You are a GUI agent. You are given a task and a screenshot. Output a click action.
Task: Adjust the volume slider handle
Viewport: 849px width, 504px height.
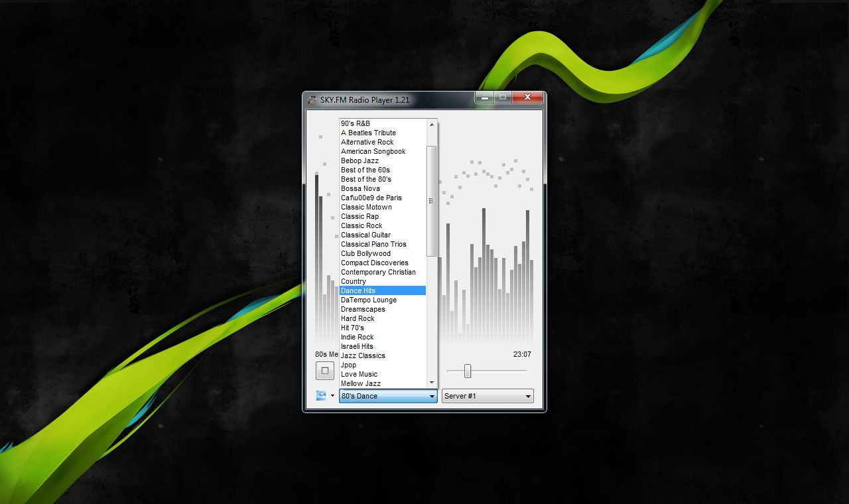(468, 371)
